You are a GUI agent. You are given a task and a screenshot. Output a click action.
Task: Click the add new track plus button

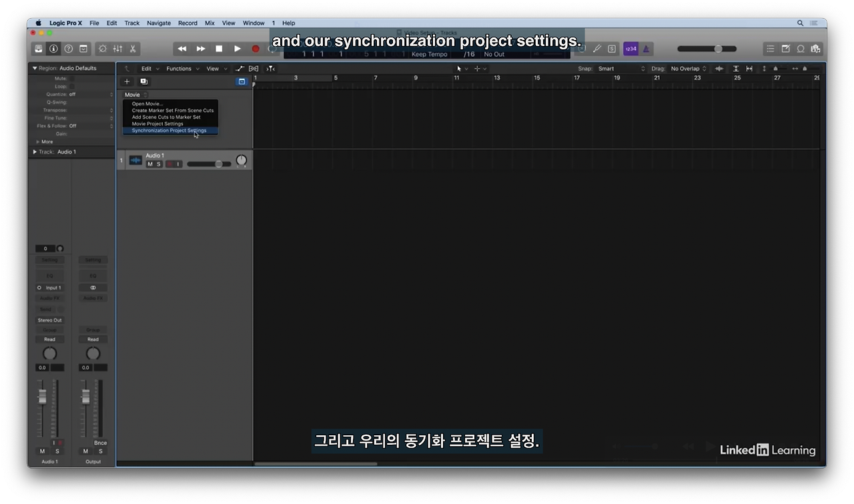127,81
